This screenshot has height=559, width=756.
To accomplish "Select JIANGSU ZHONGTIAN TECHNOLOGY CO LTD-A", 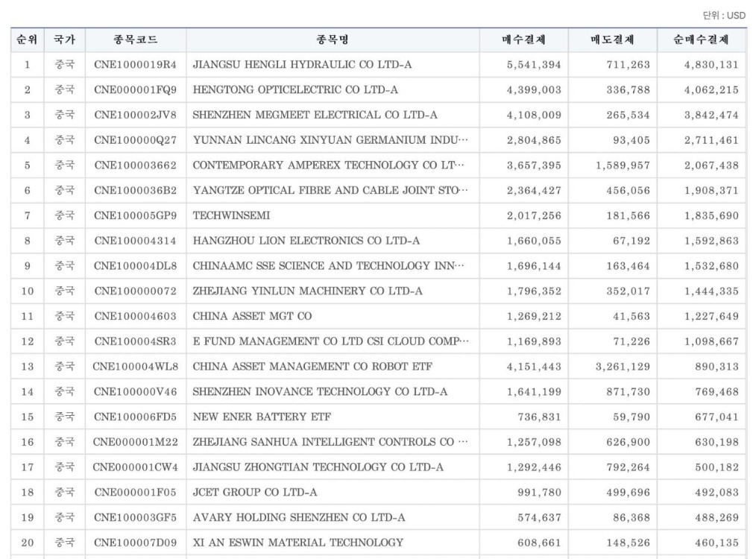I will click(318, 467).
